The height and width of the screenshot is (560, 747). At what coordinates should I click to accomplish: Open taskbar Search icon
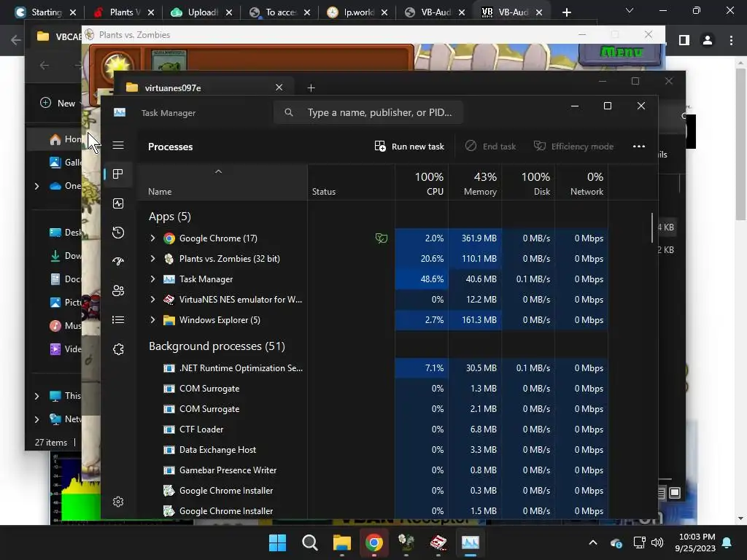(x=309, y=542)
